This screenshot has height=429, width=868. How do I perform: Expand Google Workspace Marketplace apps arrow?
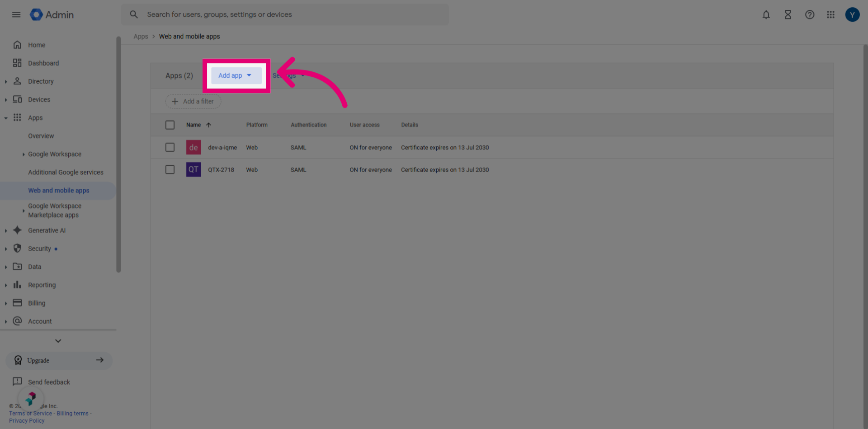point(24,210)
